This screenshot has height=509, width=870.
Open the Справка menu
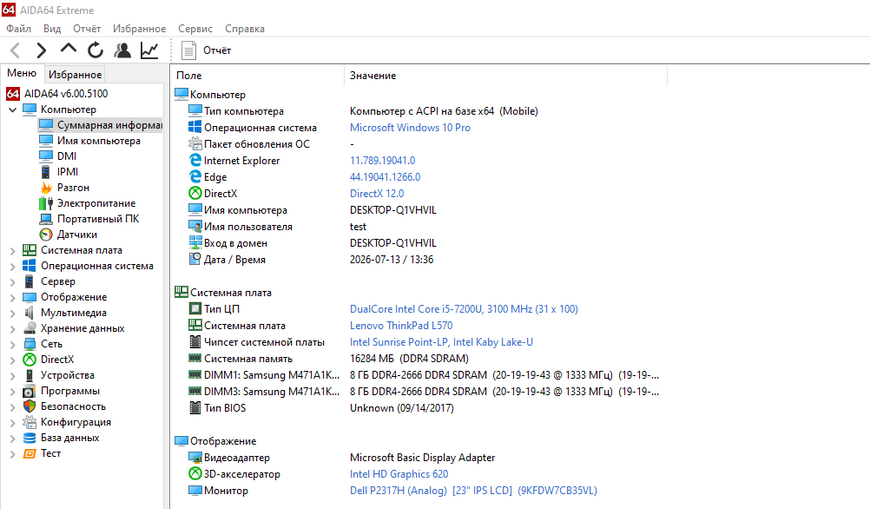[x=245, y=28]
